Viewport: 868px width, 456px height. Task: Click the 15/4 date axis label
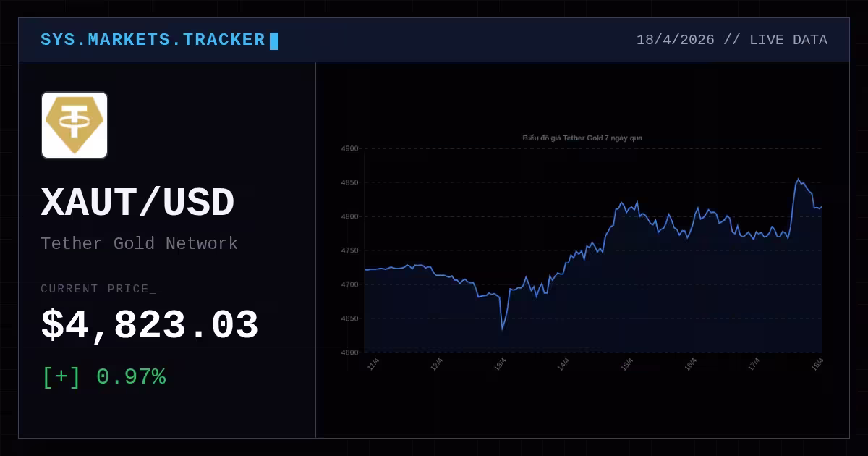[x=627, y=364]
